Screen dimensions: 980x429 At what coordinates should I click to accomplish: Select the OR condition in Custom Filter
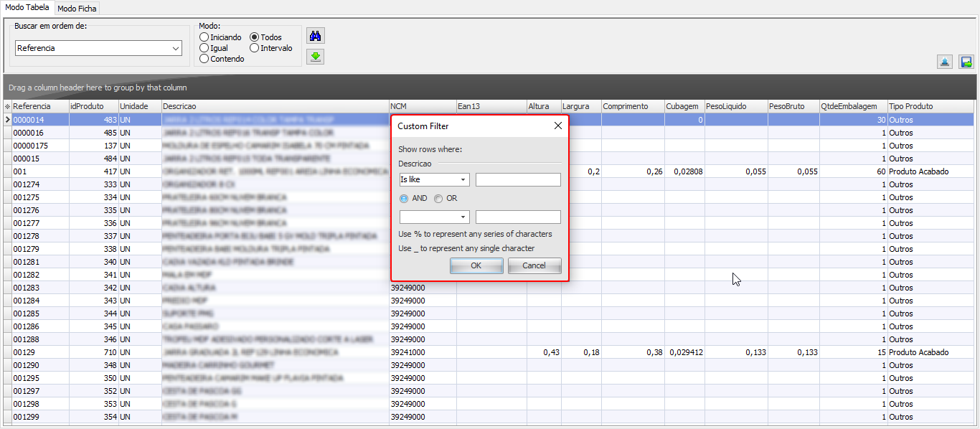pos(438,199)
